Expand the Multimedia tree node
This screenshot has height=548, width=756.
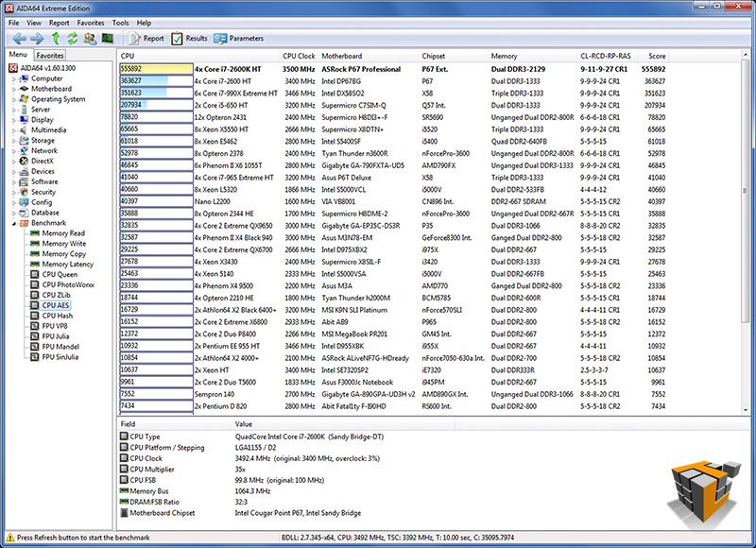13,130
